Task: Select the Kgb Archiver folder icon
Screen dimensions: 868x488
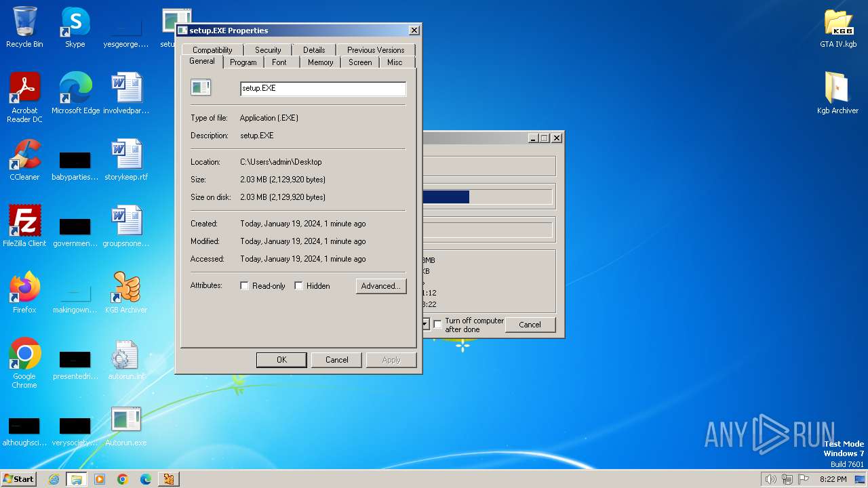Action: 838,94
